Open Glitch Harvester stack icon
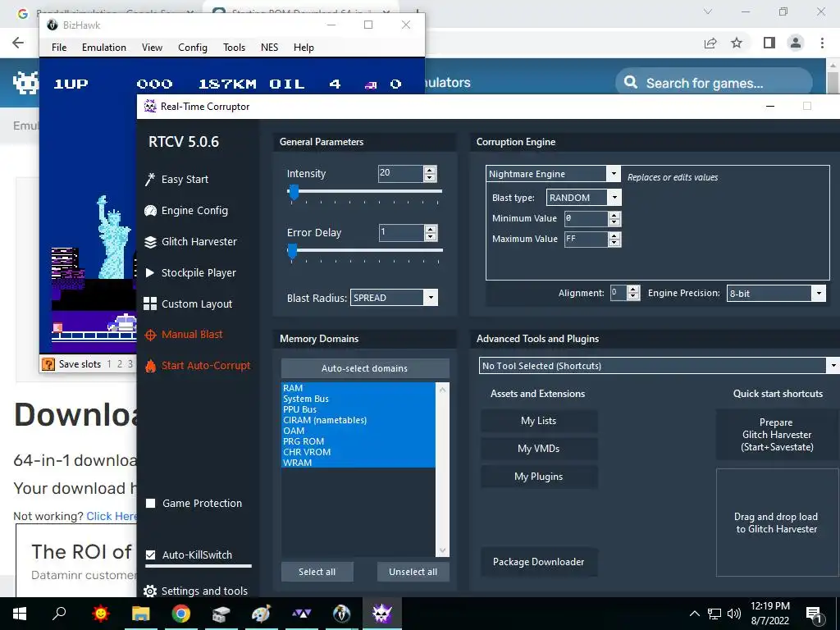Image resolution: width=840 pixels, height=630 pixels. [x=150, y=242]
